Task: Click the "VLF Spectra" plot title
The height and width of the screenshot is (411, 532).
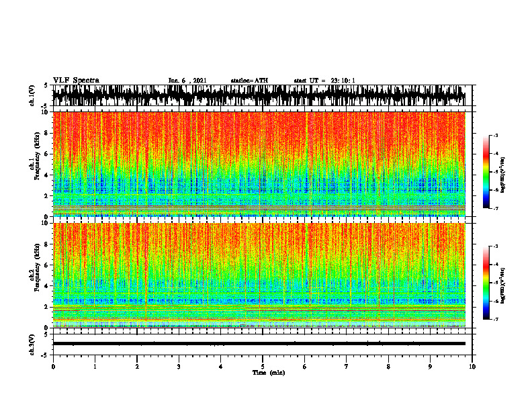Action: click(x=76, y=81)
